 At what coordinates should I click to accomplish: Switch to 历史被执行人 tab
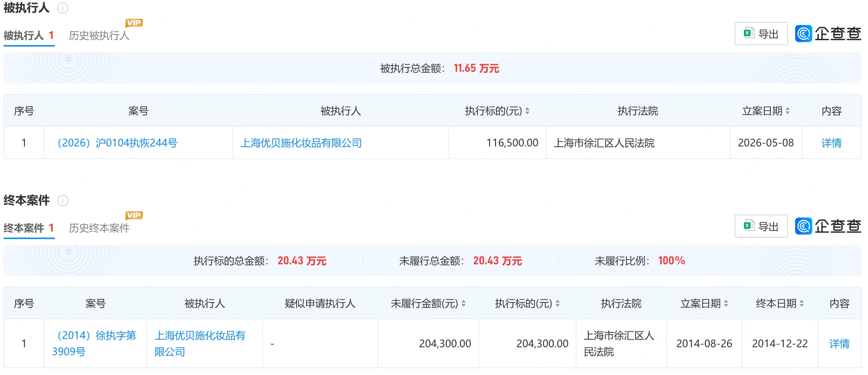pos(99,35)
